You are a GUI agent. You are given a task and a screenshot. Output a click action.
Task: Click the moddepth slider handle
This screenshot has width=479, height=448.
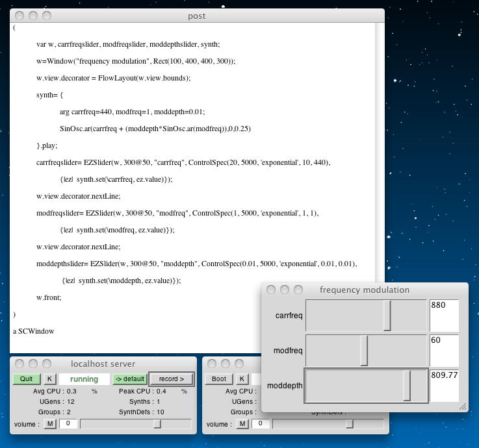[x=407, y=386]
